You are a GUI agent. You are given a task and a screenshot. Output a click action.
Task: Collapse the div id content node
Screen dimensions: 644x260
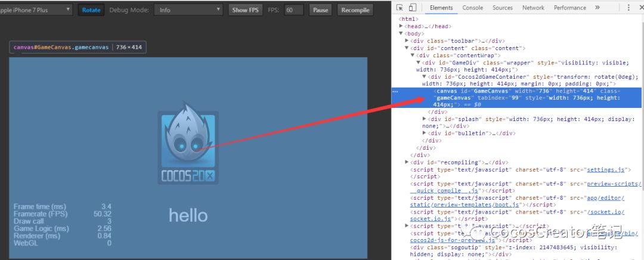pos(407,48)
